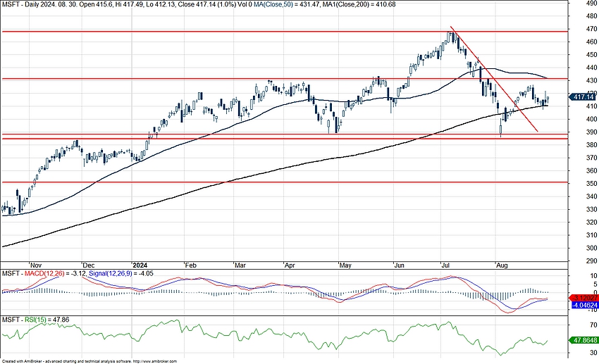The width and height of the screenshot is (599, 364).
Task: Click the 430 price axis label
Action: (x=591, y=80)
